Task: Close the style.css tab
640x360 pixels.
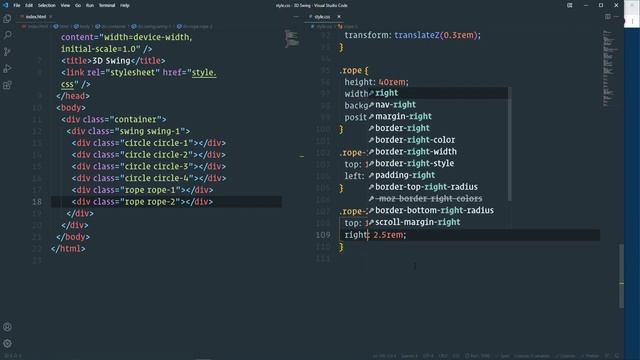Action: tap(339, 17)
